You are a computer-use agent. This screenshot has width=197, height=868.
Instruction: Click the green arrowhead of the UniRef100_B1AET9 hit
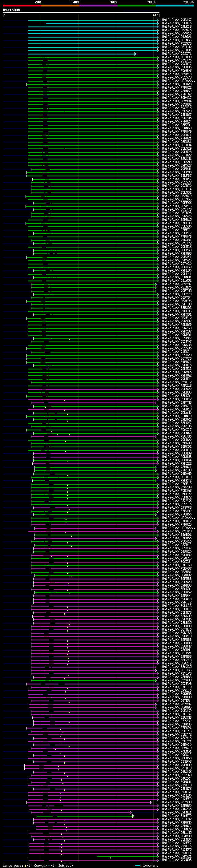point(133,816)
